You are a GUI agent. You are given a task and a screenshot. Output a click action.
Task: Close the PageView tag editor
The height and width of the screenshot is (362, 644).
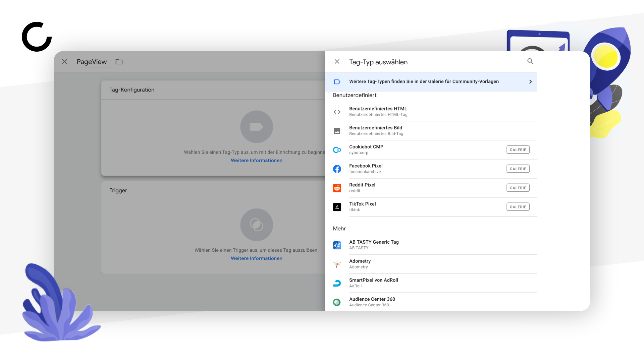coord(65,62)
